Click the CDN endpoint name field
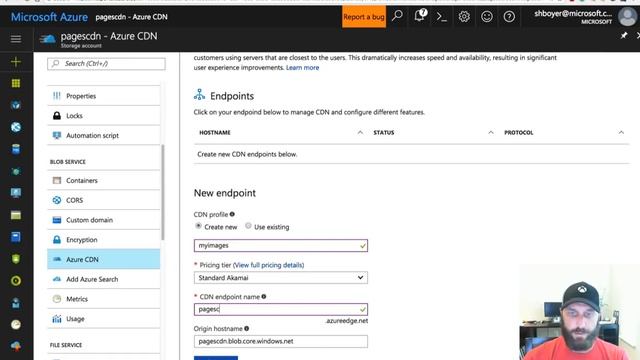This screenshot has height=360, width=640. coord(281,309)
